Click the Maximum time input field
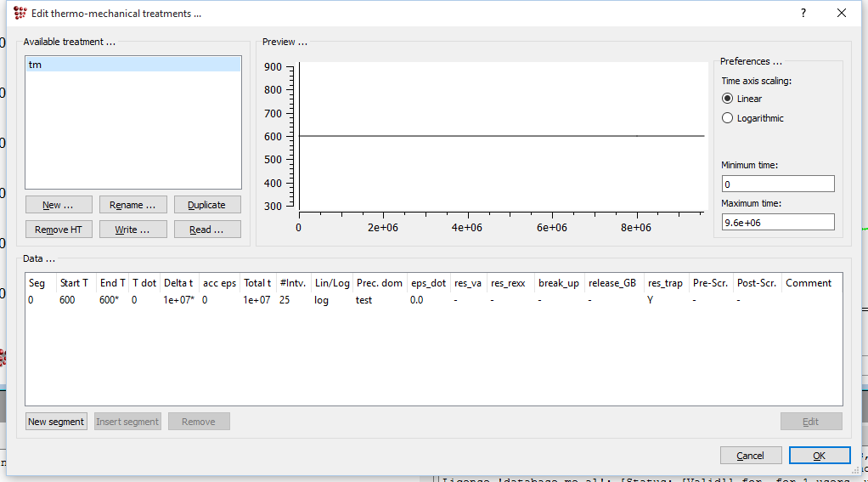This screenshot has height=482, width=868. coord(777,222)
